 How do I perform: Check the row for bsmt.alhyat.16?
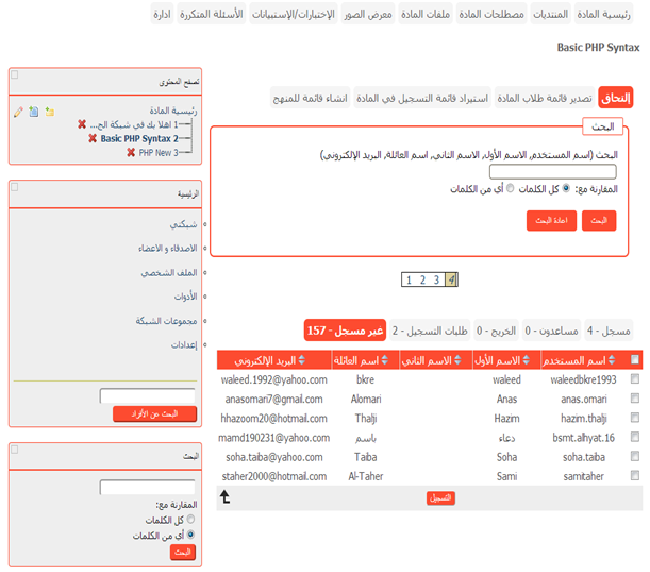click(635, 436)
